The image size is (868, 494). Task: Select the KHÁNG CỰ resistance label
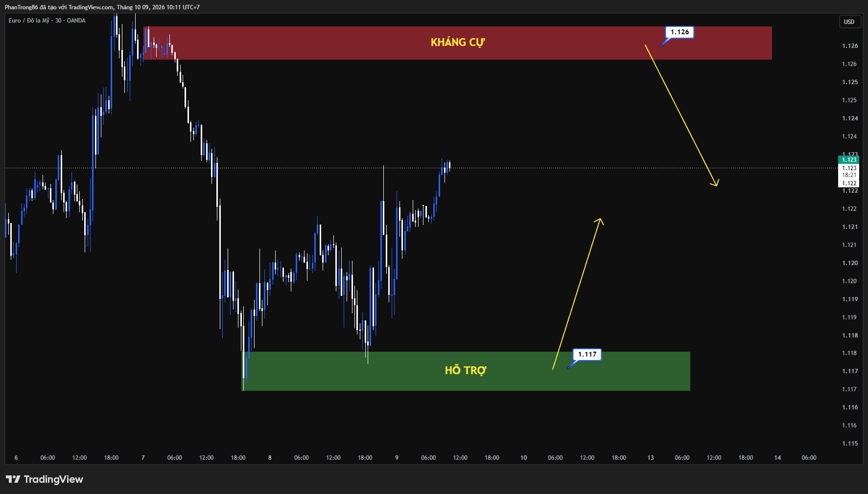click(x=458, y=43)
